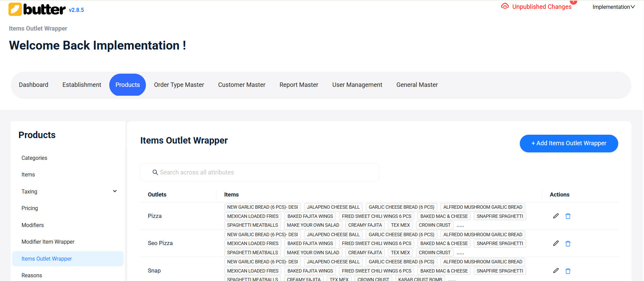Click the Items column header

[231, 194]
